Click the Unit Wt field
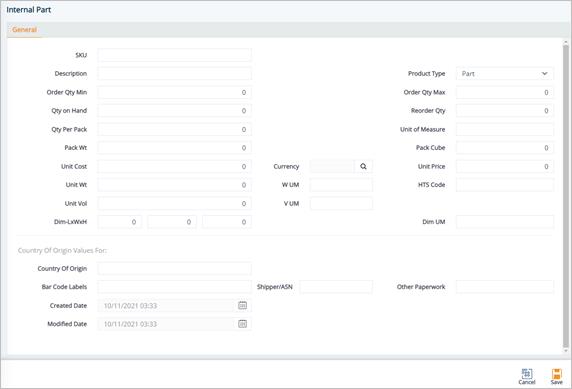 (174, 185)
